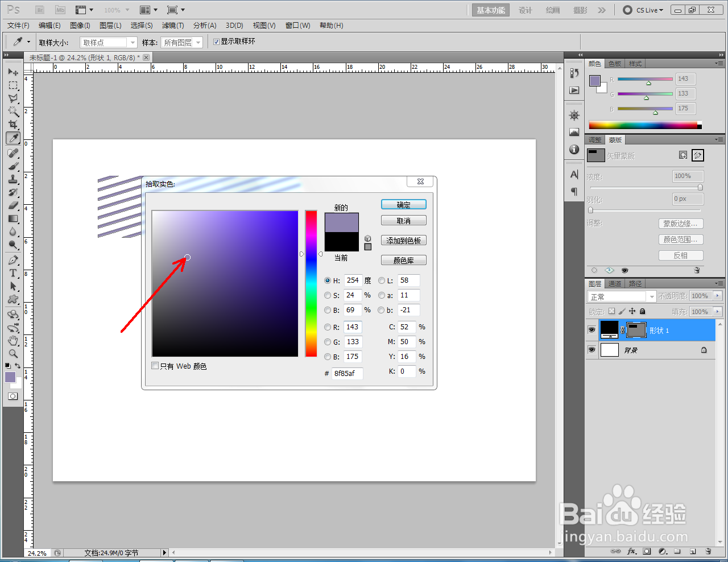Confirm color with 确定 button
This screenshot has height=562, width=728.
pos(404,205)
